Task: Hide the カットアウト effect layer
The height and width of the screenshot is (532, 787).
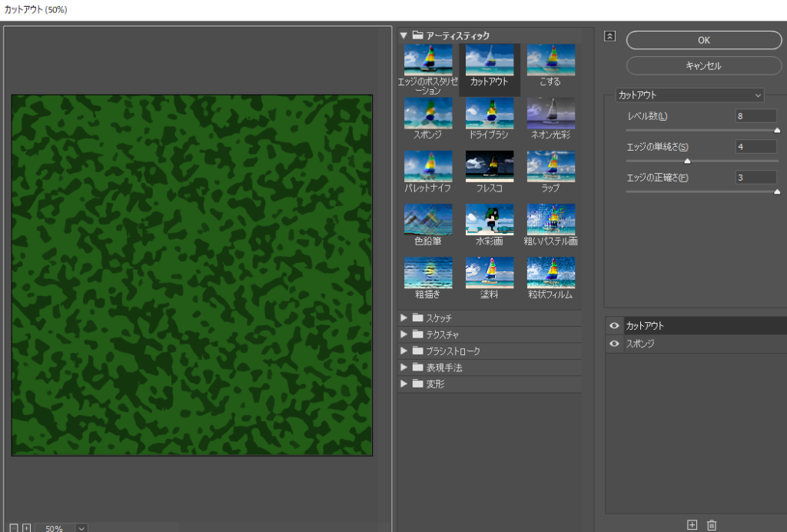Action: point(614,326)
